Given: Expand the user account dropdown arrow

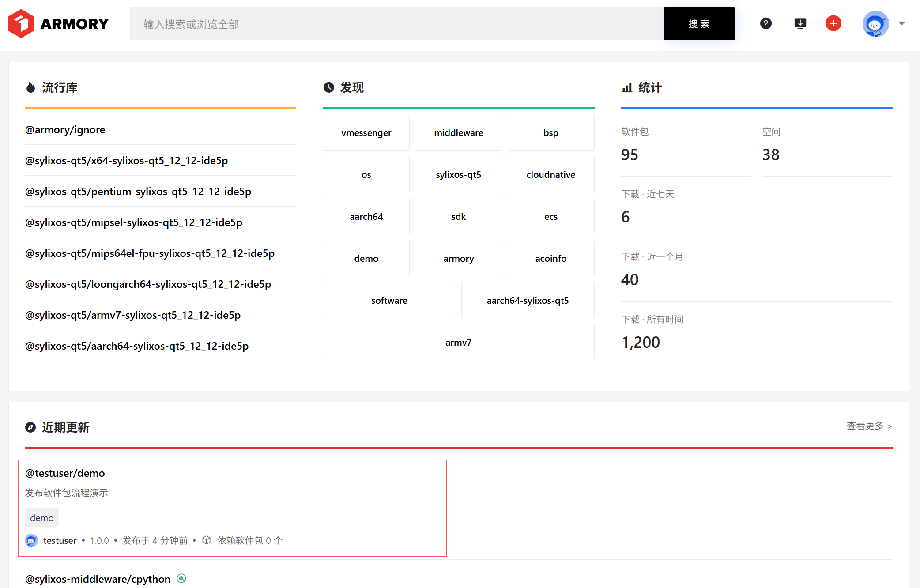Looking at the screenshot, I should (901, 24).
